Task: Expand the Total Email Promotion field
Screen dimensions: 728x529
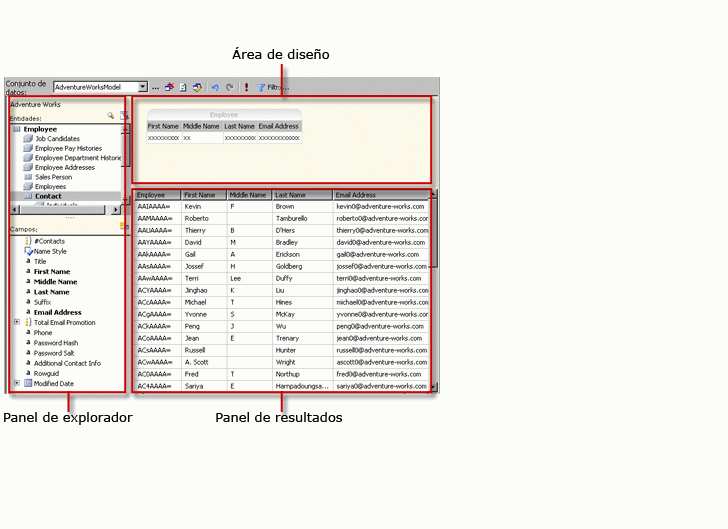Action: coord(17,322)
